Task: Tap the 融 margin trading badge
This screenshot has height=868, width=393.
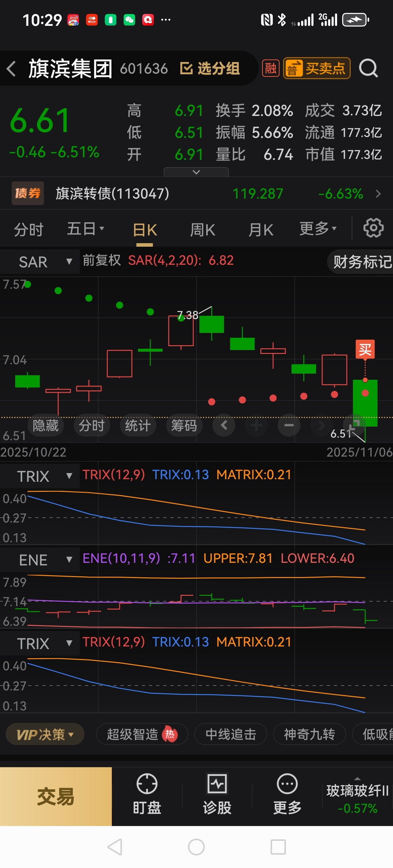Action: pos(271,68)
